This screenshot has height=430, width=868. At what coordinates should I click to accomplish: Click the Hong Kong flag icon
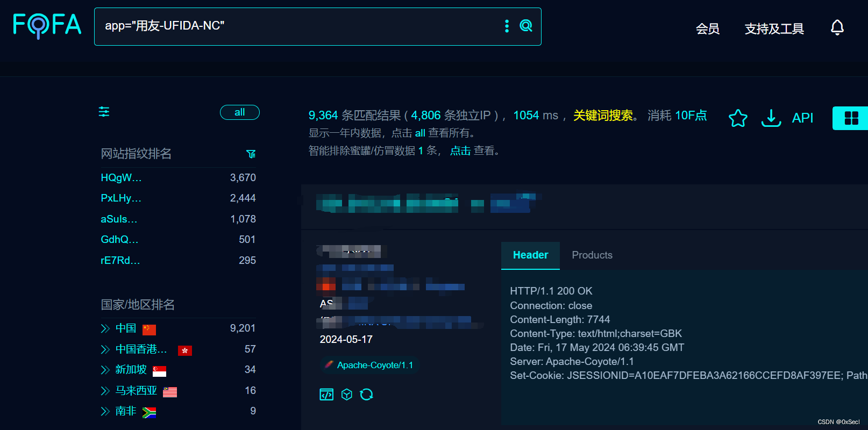[185, 350]
